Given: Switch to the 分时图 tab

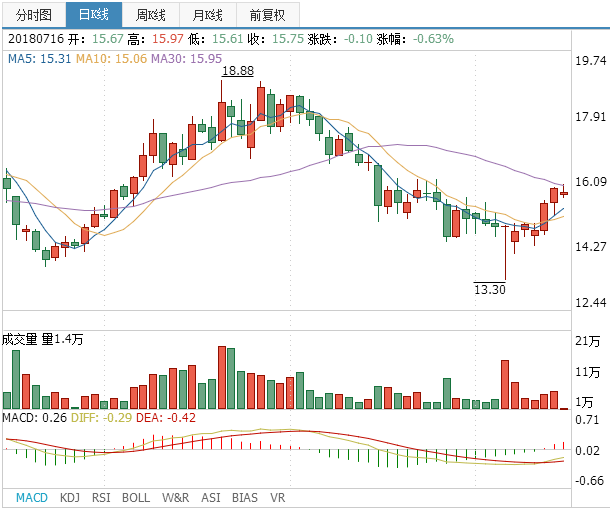Looking at the screenshot, I should [x=34, y=15].
